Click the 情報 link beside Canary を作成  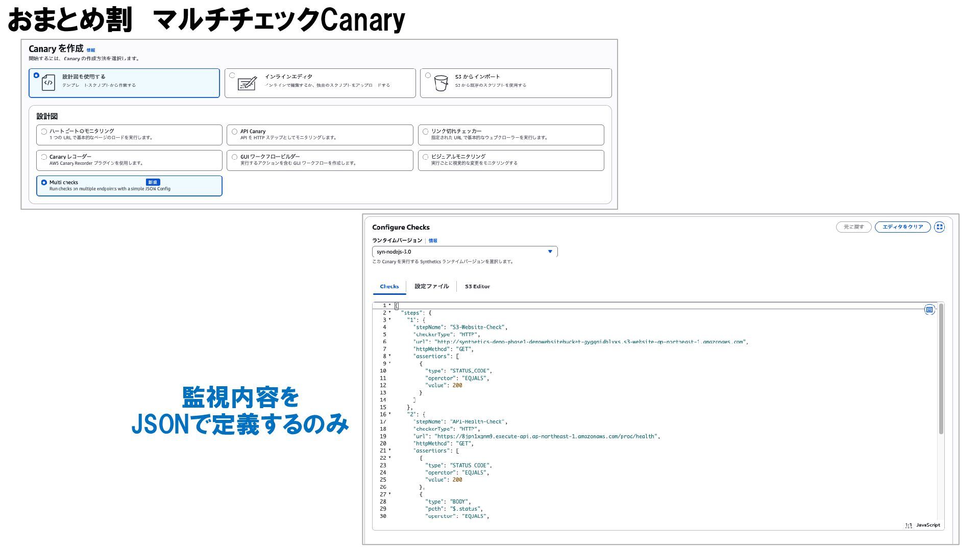pos(91,50)
